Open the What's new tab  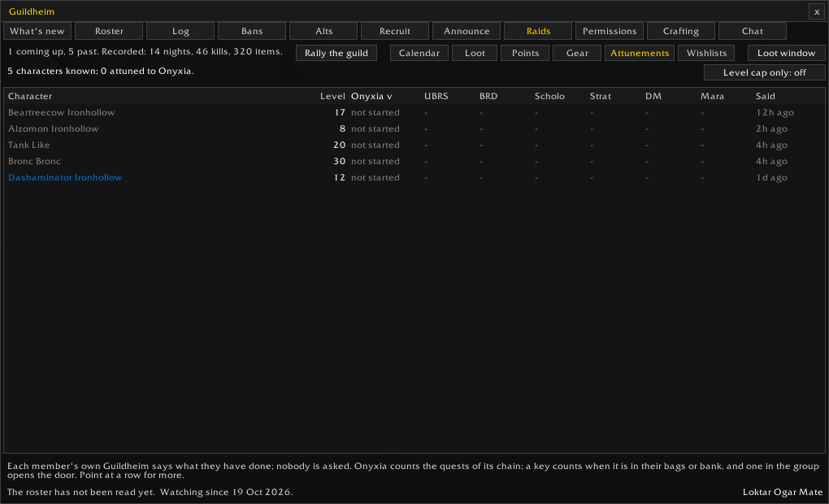(37, 31)
